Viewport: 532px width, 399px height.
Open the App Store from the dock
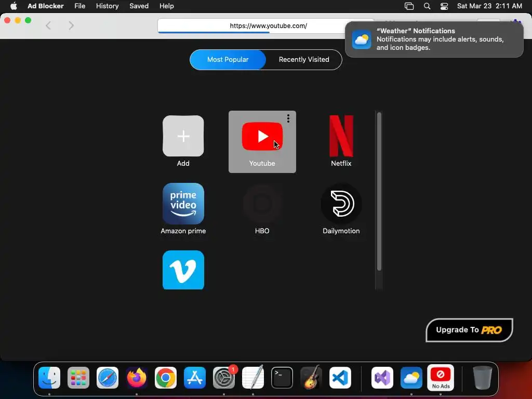point(195,378)
